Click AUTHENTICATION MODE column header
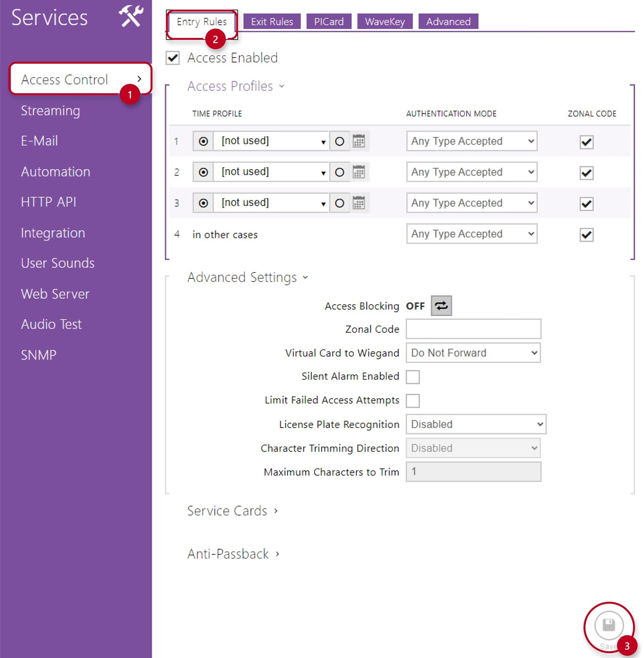 [451, 114]
